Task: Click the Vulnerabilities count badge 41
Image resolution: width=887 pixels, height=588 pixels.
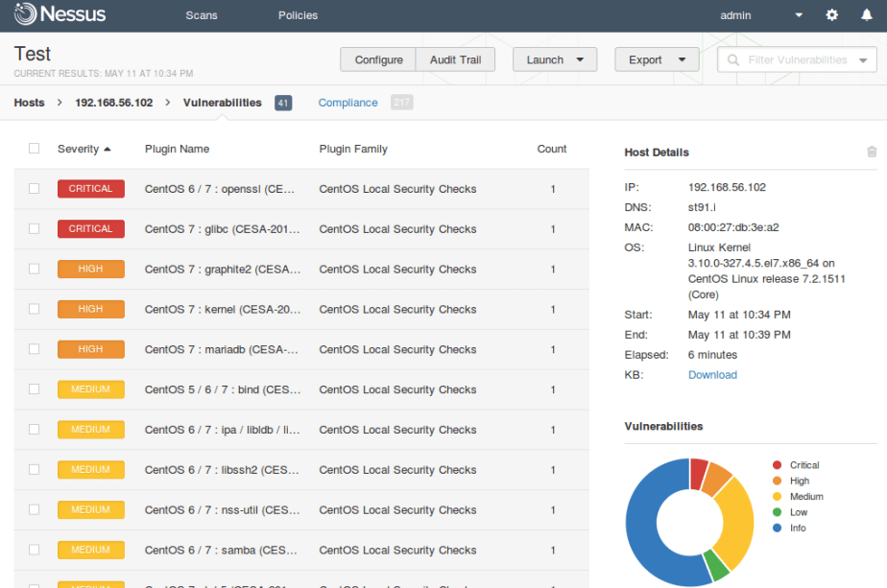Action: (x=283, y=103)
